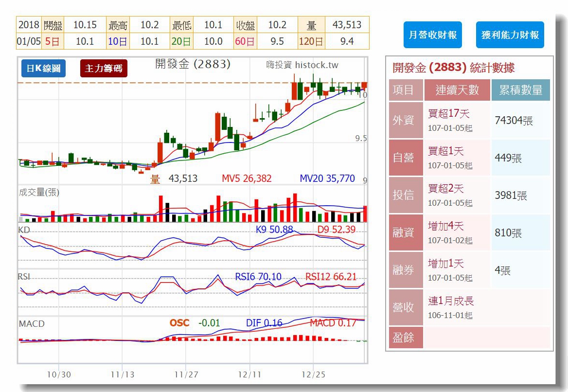Click the 60日 moving average label
Image resolution: width=568 pixels, height=392 pixels.
coord(245,41)
